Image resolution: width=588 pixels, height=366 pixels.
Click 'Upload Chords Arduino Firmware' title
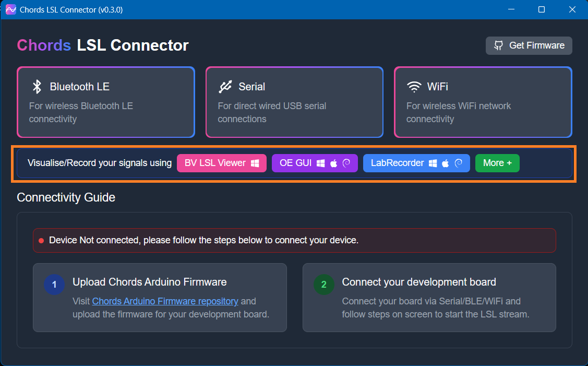(x=150, y=282)
